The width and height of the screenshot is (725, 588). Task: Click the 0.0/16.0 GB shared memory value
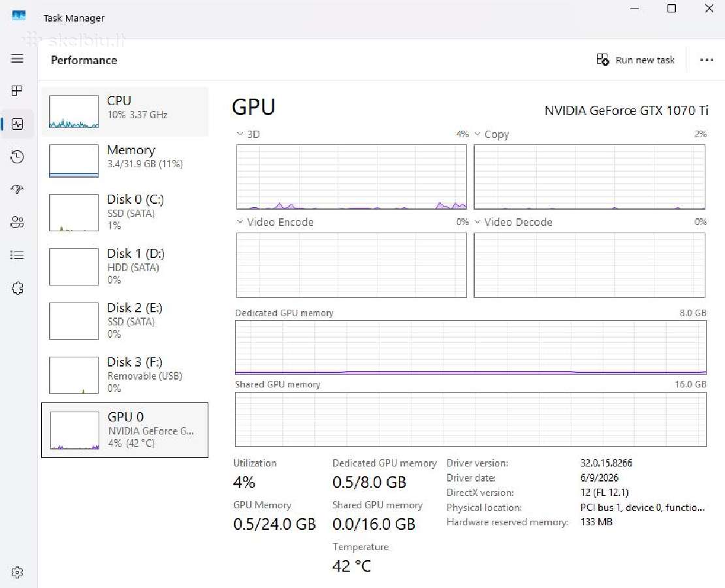point(374,524)
